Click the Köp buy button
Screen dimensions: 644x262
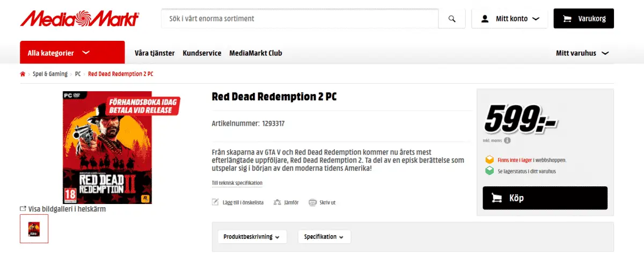(545, 198)
